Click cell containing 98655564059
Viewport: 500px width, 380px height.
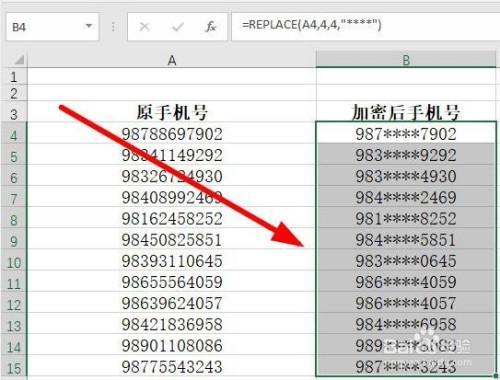[x=172, y=282]
